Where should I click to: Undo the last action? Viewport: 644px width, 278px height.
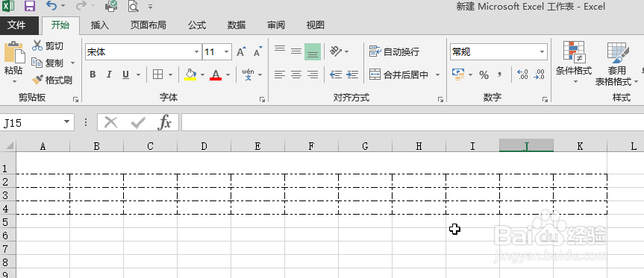(51, 6)
